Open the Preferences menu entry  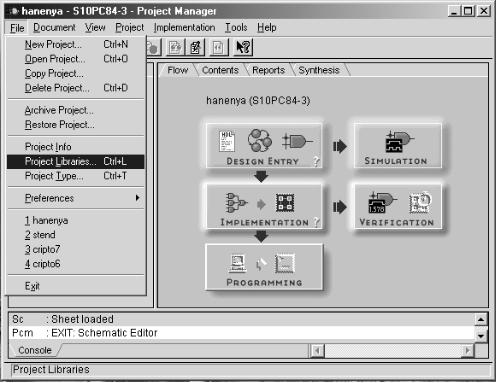point(76,198)
